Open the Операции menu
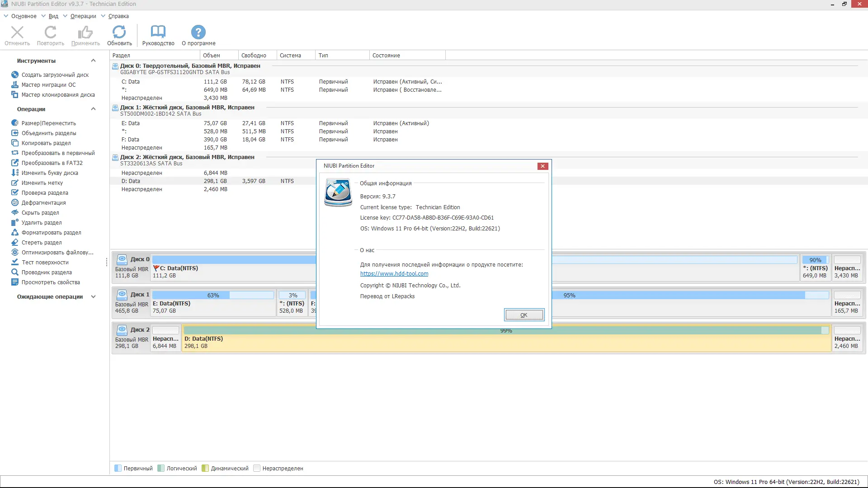The height and width of the screenshot is (488, 868). [x=83, y=16]
